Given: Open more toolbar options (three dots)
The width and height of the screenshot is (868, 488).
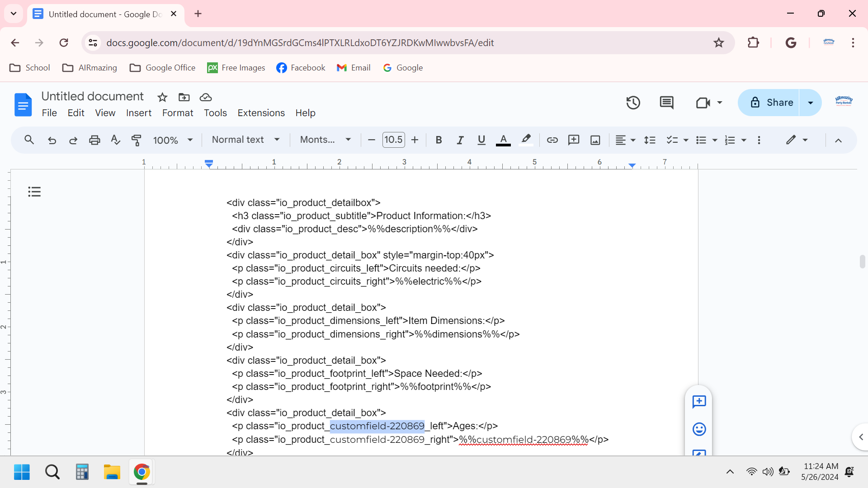Looking at the screenshot, I should (x=759, y=140).
